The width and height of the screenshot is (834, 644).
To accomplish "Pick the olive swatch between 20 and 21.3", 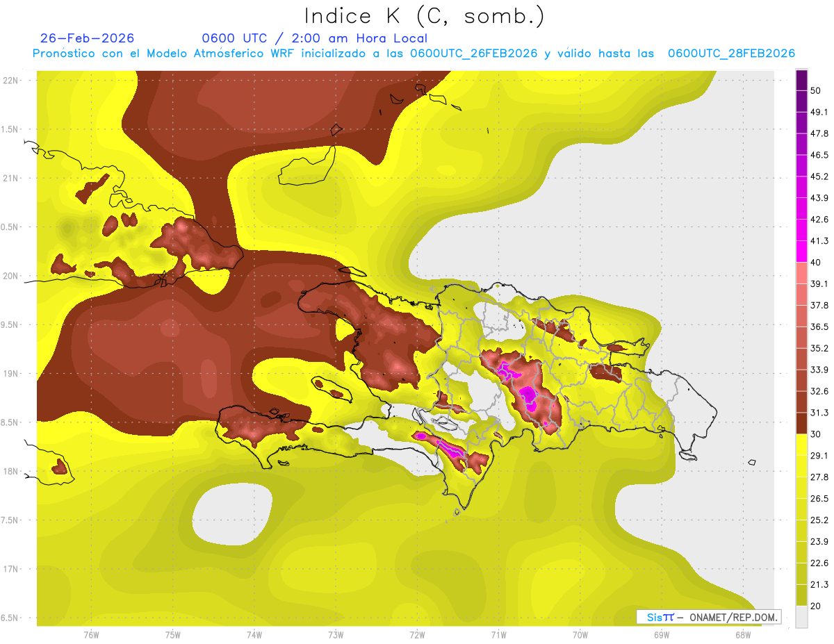I will pos(802,595).
